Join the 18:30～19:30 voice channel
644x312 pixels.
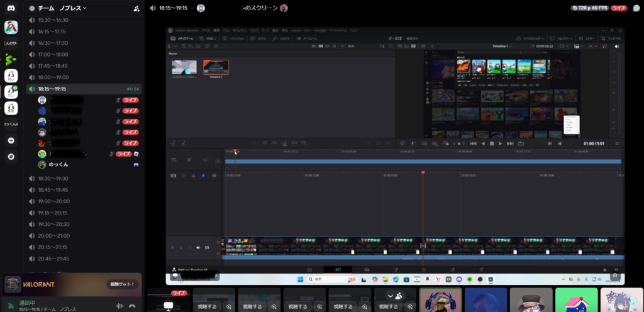point(53,178)
